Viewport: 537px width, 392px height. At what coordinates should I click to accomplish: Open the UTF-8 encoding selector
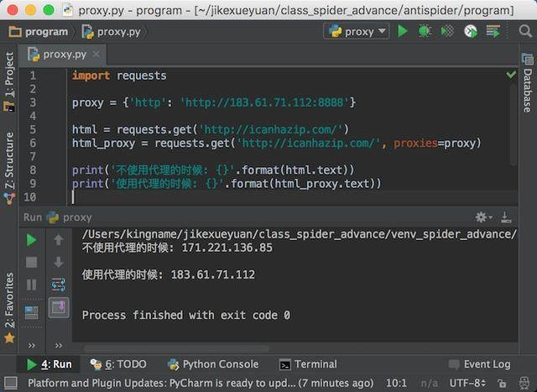pyautogui.click(x=467, y=384)
